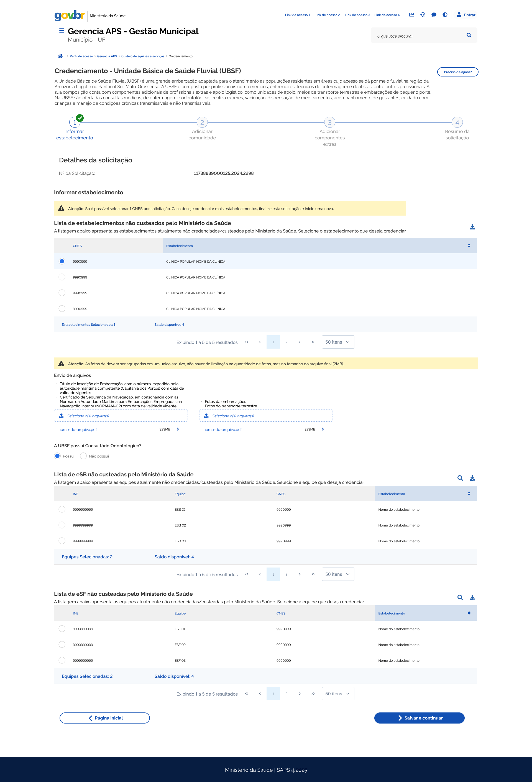Viewport: 532px width, 782px height.
Task: Click the search magnifier in the search box
Action: pyautogui.click(x=469, y=35)
